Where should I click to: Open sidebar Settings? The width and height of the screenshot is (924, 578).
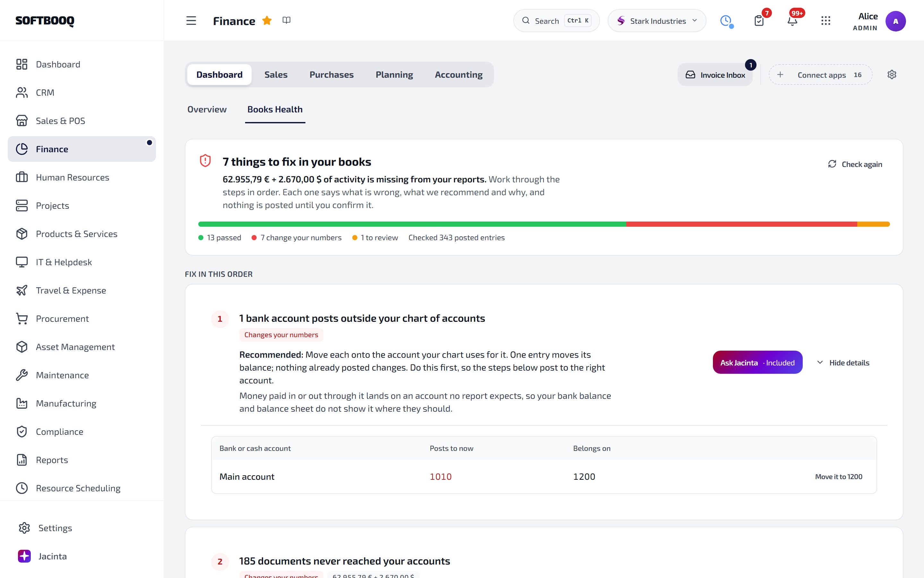tap(82, 528)
